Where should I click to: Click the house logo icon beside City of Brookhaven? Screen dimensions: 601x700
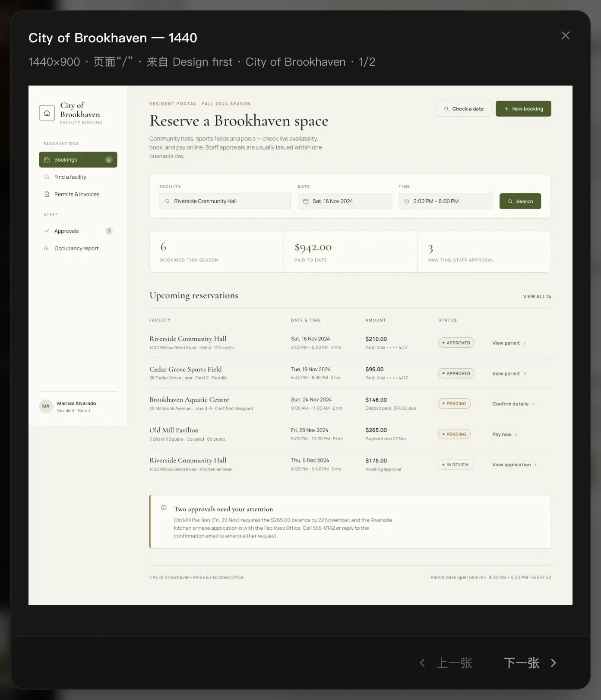(47, 113)
